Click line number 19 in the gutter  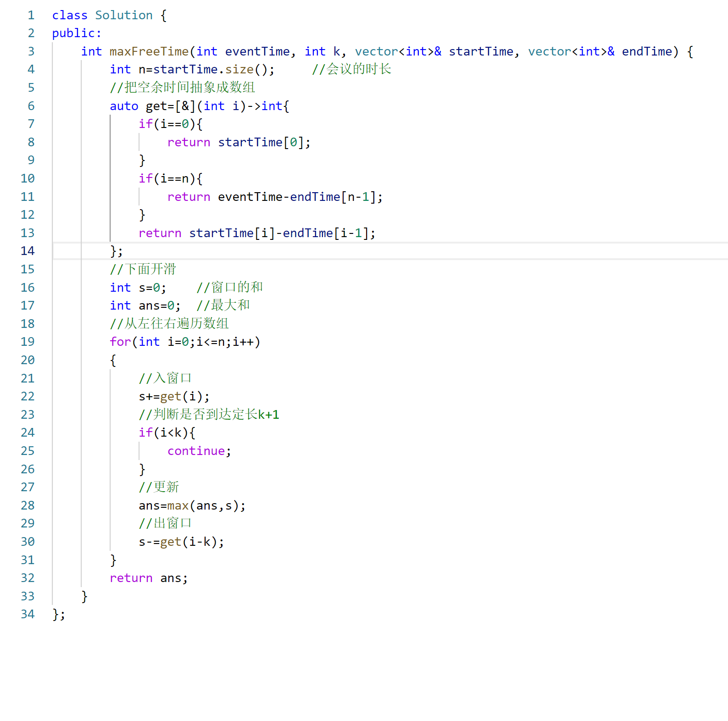(x=28, y=342)
